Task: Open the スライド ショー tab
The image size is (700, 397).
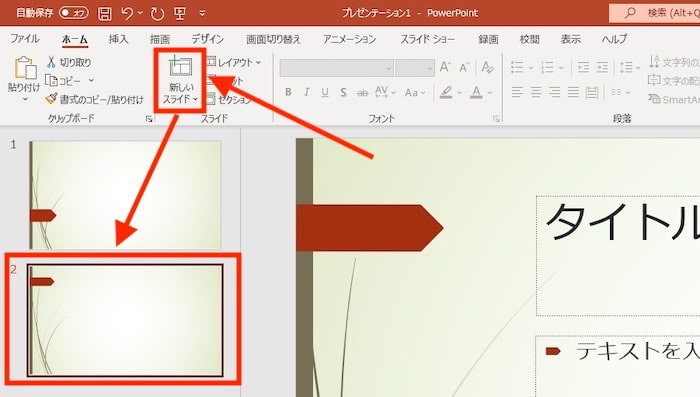Action: tap(427, 39)
